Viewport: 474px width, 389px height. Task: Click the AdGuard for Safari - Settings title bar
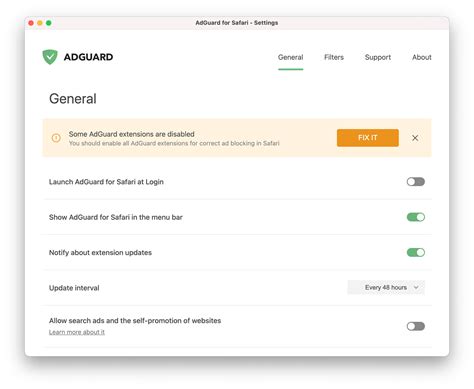(237, 23)
